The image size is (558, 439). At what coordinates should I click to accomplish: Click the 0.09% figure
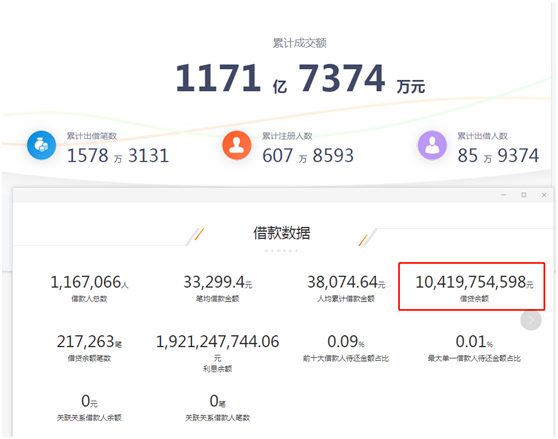point(346,342)
